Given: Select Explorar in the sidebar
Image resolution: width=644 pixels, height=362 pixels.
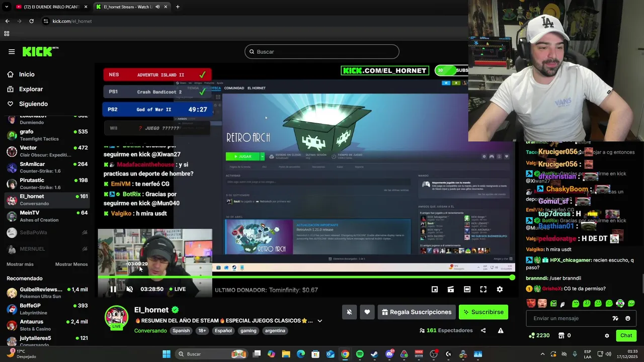Looking at the screenshot, I should click(31, 89).
